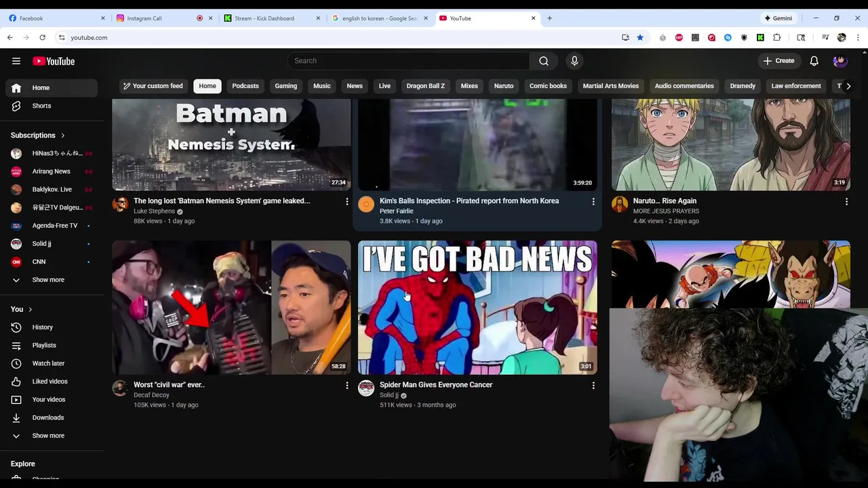This screenshot has width=868, height=488.
Task: Open more options for Spider Man video
Action: [x=593, y=386]
